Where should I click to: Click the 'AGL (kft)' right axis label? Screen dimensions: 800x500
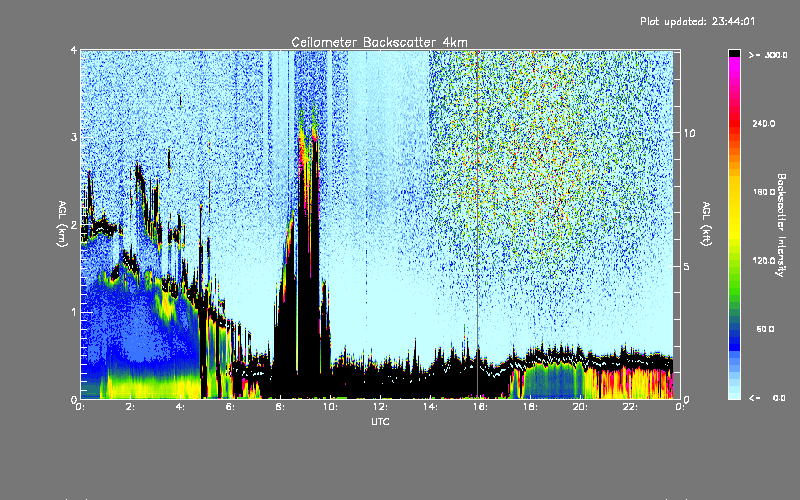tap(707, 224)
